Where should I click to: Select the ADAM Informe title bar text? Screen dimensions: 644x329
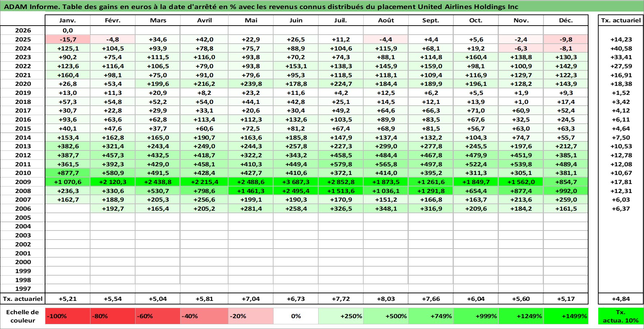pyautogui.click(x=261, y=6)
